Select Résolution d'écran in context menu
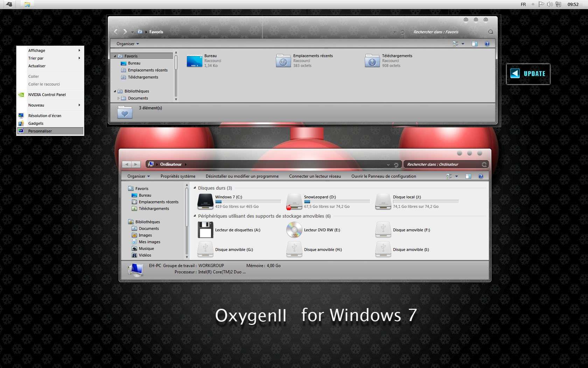The height and width of the screenshot is (368, 588). point(50,116)
